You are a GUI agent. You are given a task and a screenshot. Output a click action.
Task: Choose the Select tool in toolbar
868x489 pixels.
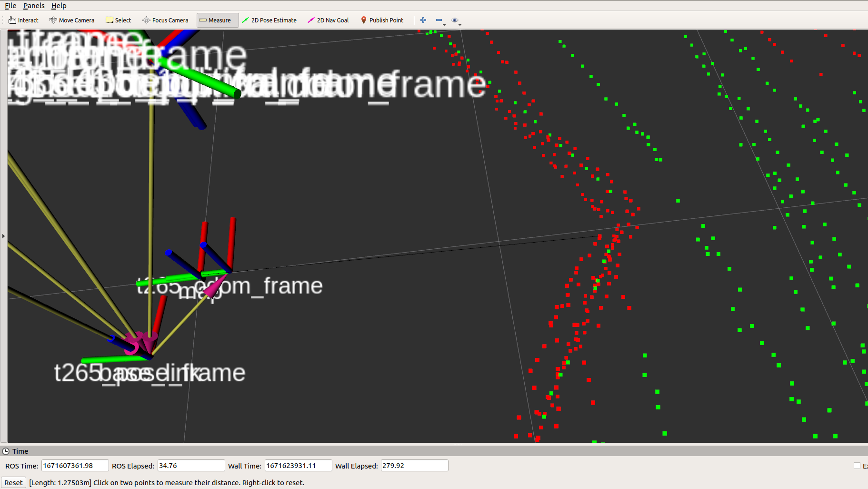coord(119,20)
